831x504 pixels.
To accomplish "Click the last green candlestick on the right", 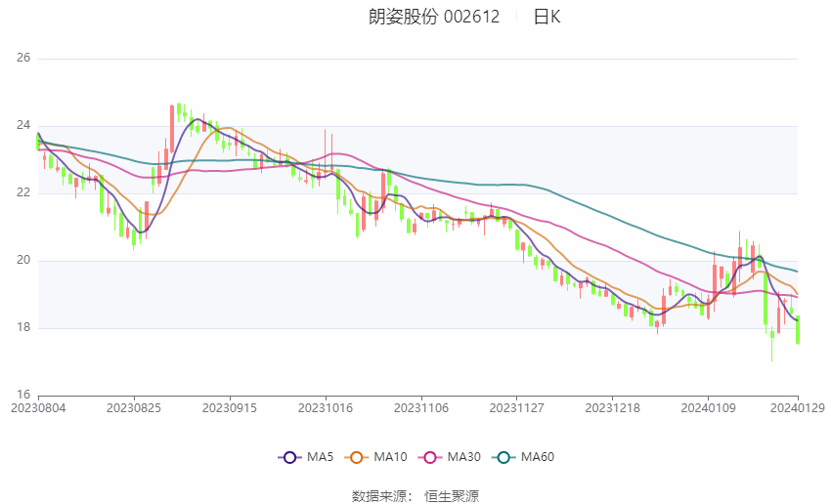I will point(798,330).
